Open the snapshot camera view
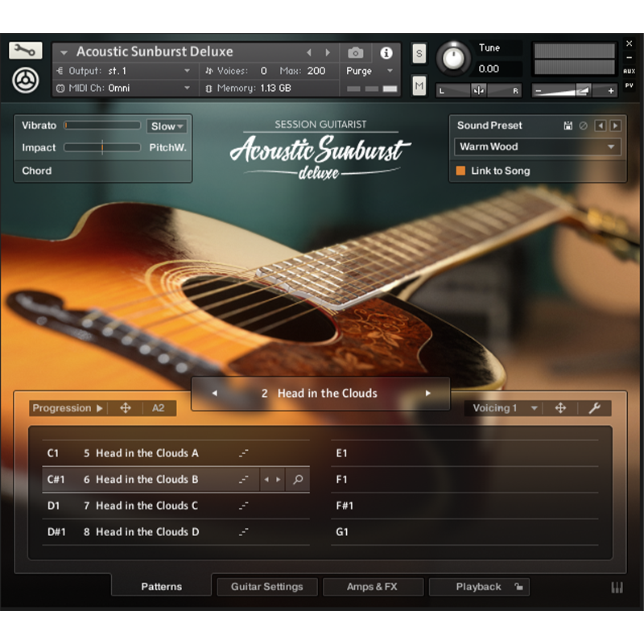The width and height of the screenshot is (644, 644). 355,52
